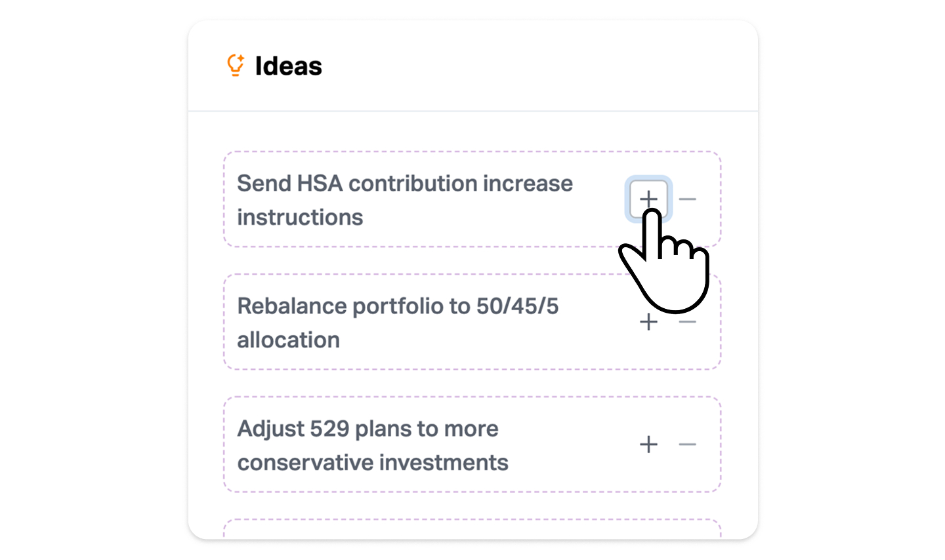Add the Rebalance portfolio idea with plus
This screenshot has width=945, height=560.
648,322
